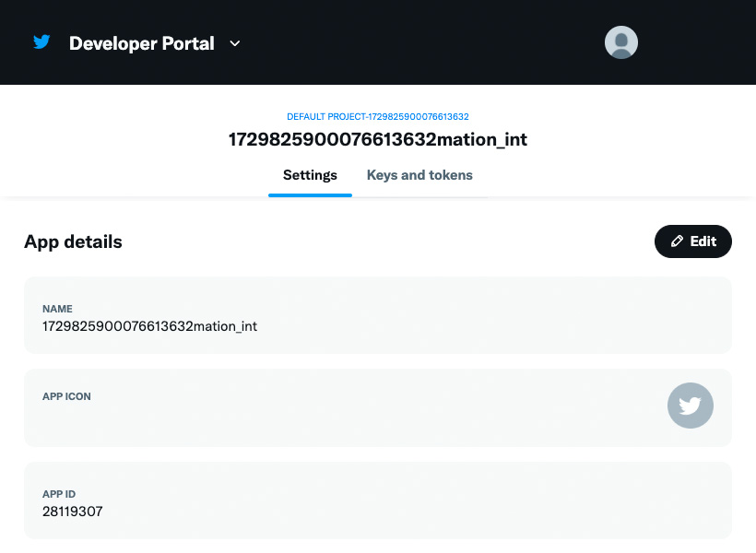This screenshot has width=756, height=553.
Task: Click the NAME field label
Action: click(x=57, y=309)
